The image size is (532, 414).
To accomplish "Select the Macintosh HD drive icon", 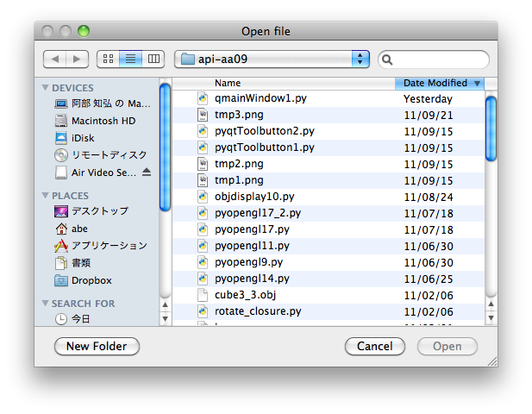I will (61, 121).
